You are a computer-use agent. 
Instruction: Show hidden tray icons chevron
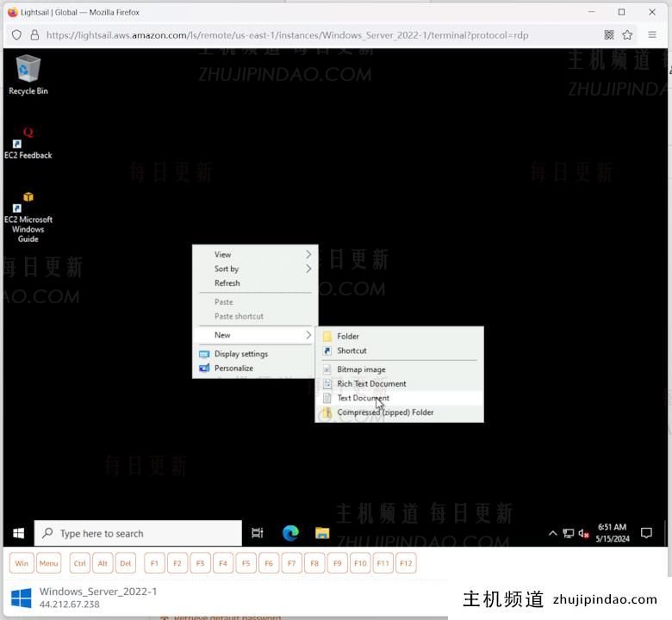[x=552, y=533]
